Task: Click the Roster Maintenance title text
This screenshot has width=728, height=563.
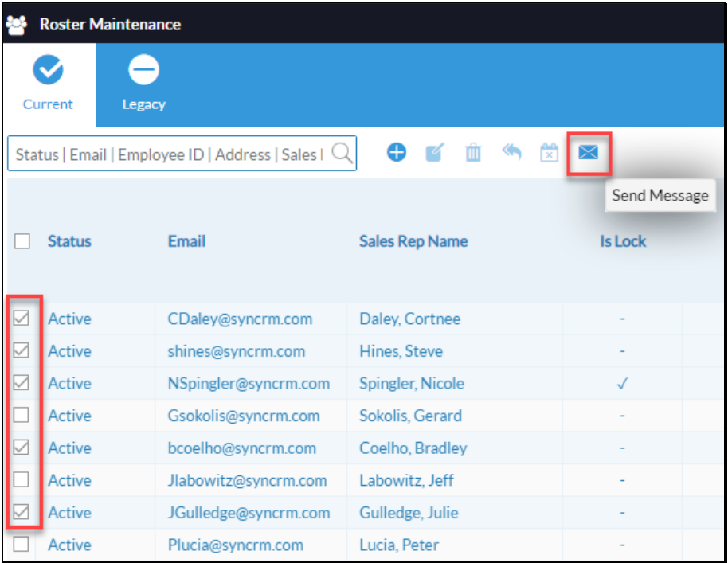Action: pyautogui.click(x=111, y=24)
